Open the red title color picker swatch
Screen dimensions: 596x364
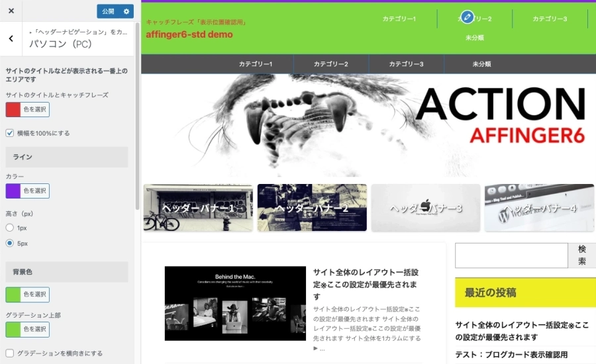(x=13, y=109)
